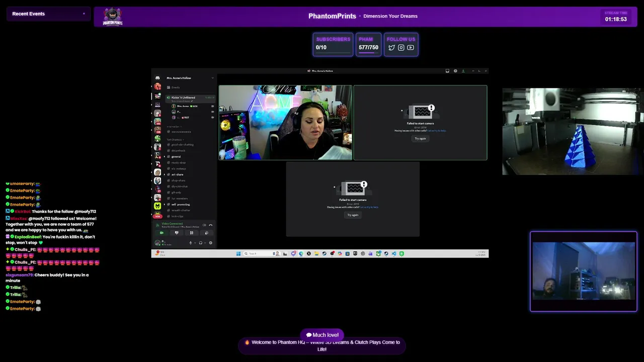Click sixgunsam79 username in chat

[x=19, y=275]
